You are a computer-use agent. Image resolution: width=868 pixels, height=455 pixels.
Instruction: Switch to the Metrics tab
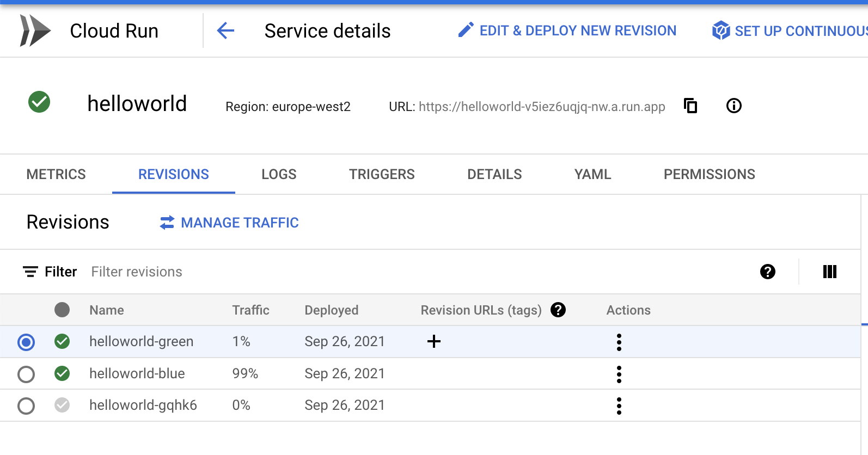pos(56,174)
